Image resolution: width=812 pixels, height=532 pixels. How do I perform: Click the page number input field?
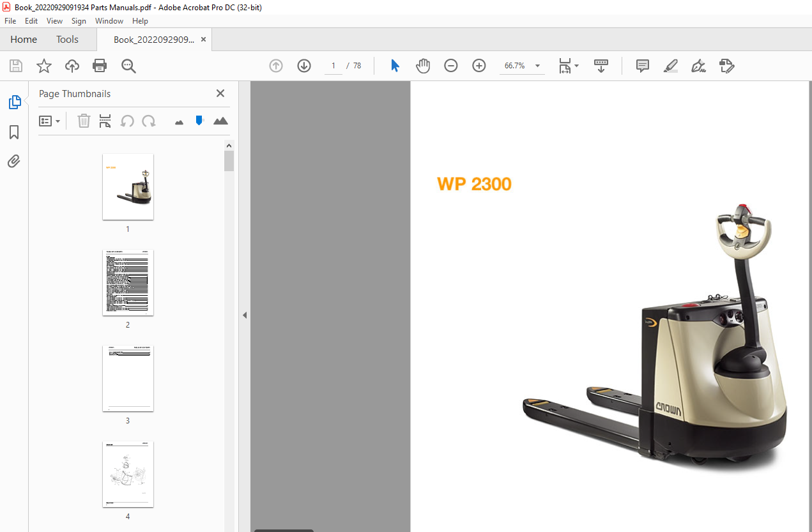point(333,66)
